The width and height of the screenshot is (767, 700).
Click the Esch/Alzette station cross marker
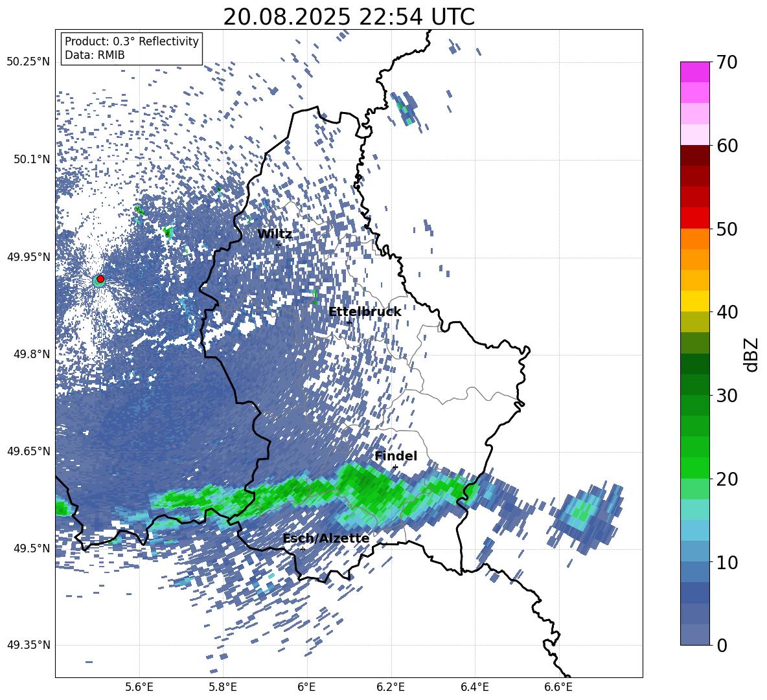[x=303, y=549]
